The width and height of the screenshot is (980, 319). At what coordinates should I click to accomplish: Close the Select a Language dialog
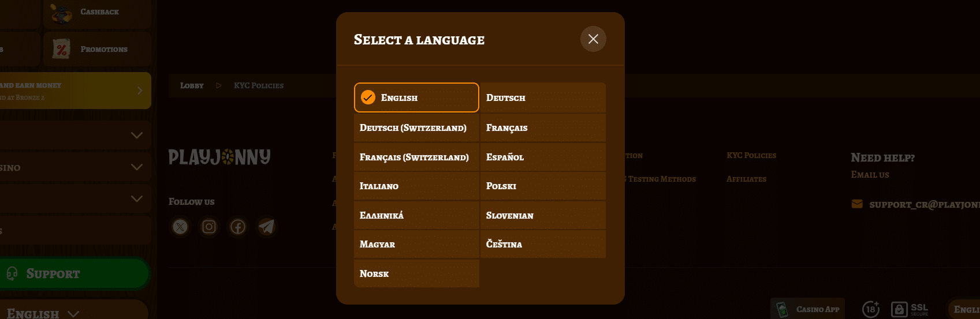(x=593, y=39)
